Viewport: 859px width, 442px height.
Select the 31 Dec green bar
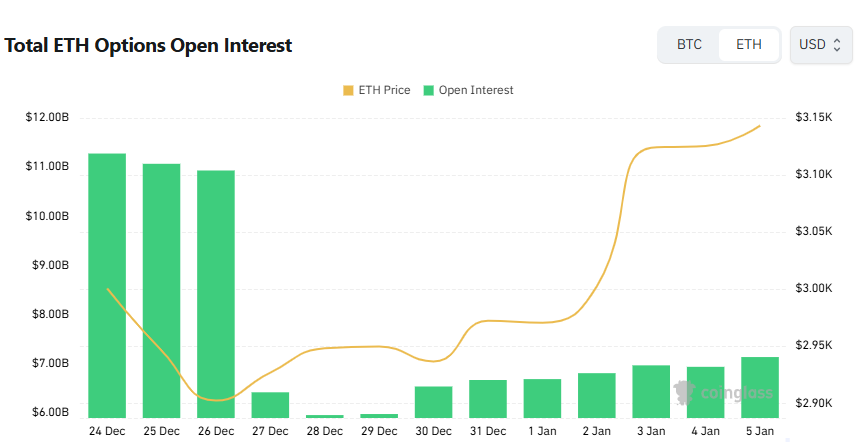pyautogui.click(x=488, y=399)
